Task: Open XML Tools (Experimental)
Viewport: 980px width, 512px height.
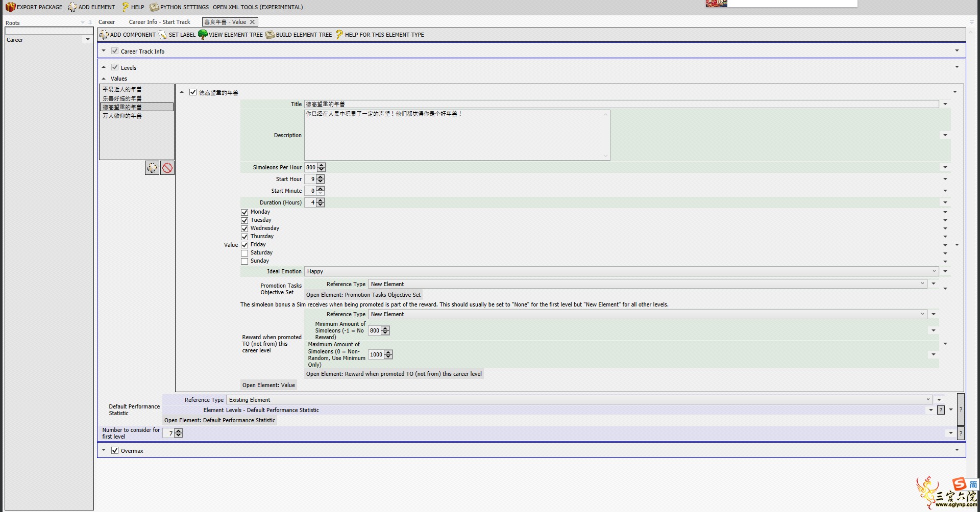Action: [258, 7]
